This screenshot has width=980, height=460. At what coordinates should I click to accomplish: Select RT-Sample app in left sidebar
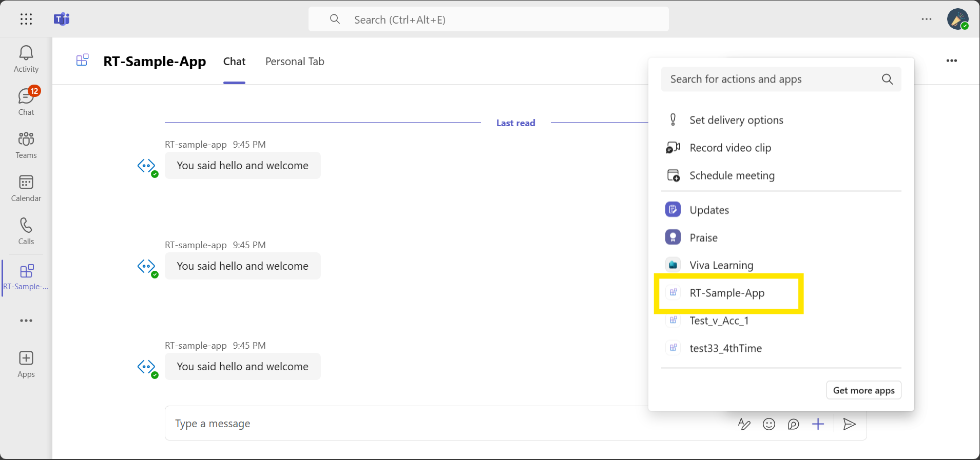[x=26, y=277]
